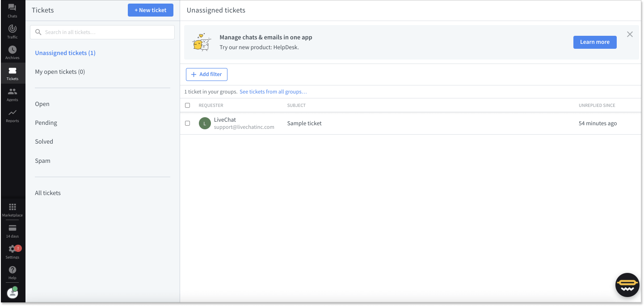Open the chat widget bubble icon
Screen dimensions: 644x306
(x=627, y=285)
